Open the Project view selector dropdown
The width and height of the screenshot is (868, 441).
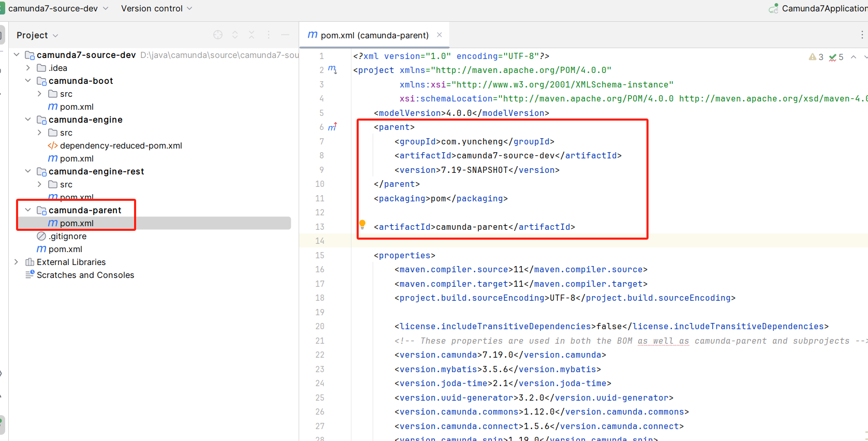[x=37, y=35]
